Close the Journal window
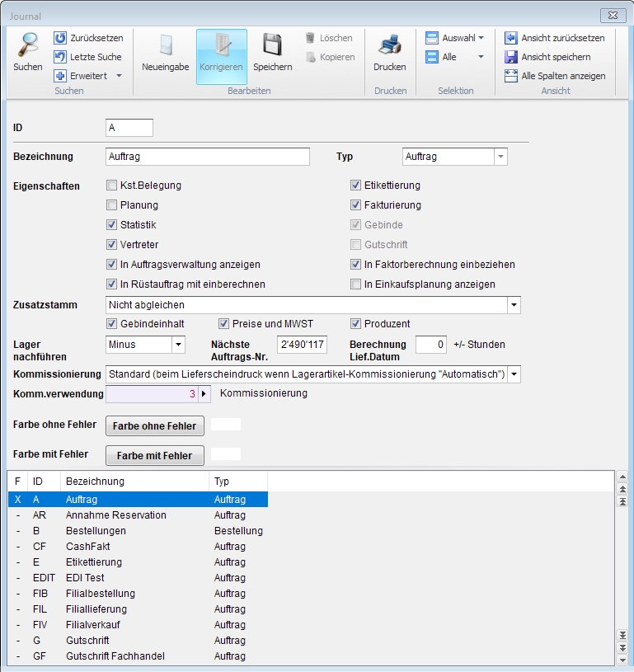Viewport: 634px width, 672px height. pos(613,16)
